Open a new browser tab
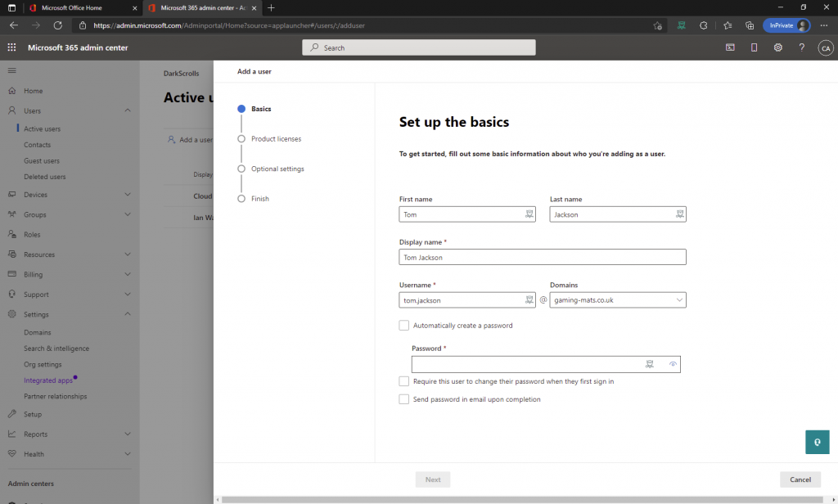Screen dimensions: 838x504 pos(271,8)
